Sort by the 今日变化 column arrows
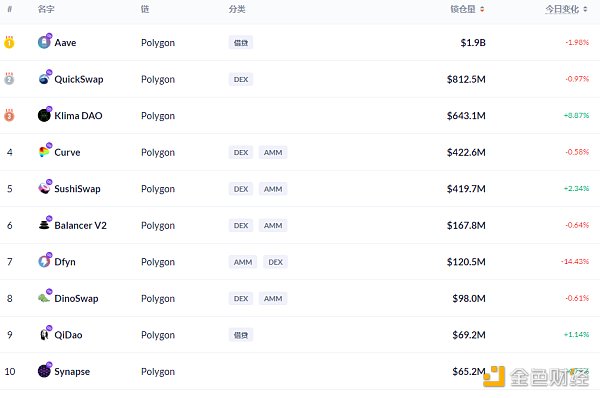 (x=585, y=9)
